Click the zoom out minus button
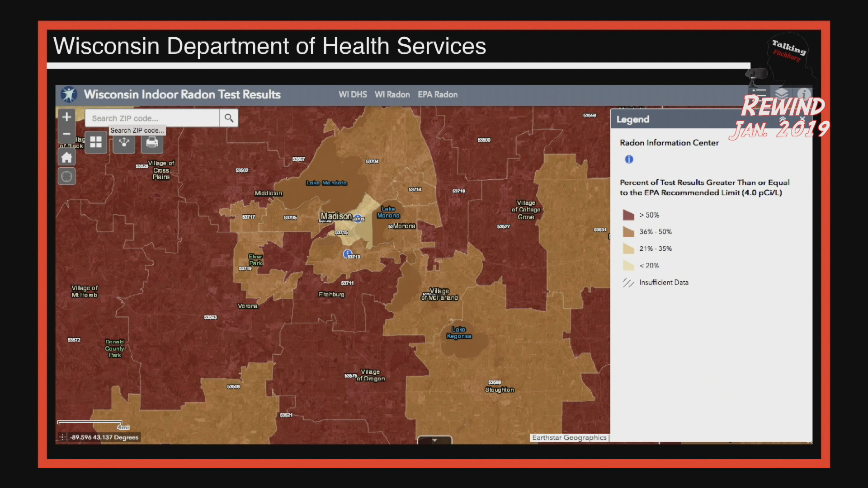 [66, 134]
